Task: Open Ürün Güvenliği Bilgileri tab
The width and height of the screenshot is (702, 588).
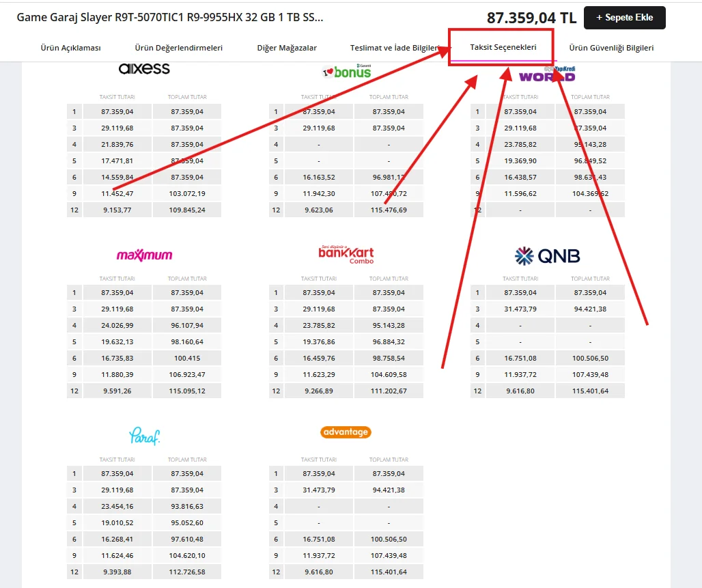Action: pyautogui.click(x=611, y=48)
